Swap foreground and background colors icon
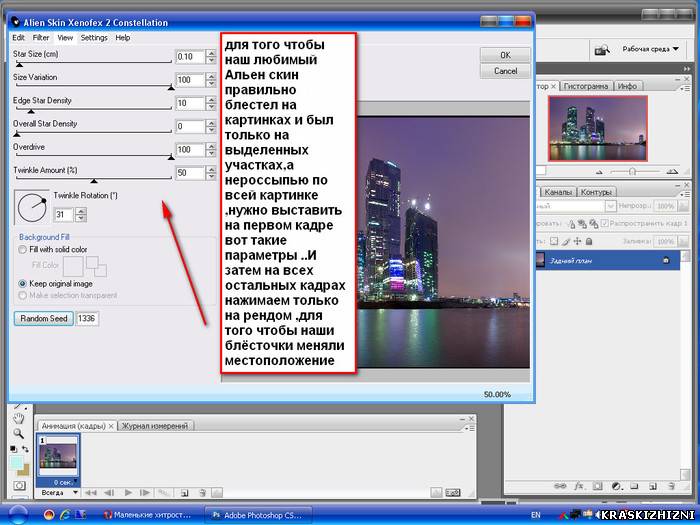700x525 pixels. [25, 449]
